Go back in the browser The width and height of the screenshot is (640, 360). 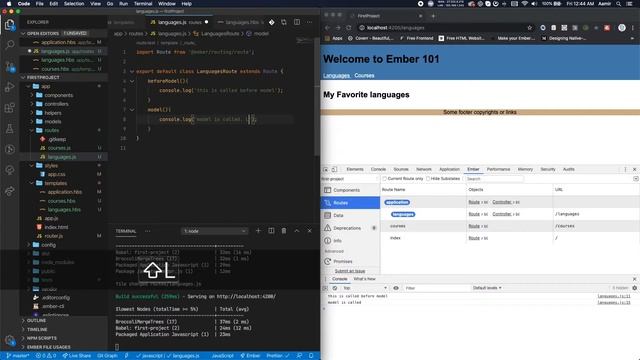[327, 28]
